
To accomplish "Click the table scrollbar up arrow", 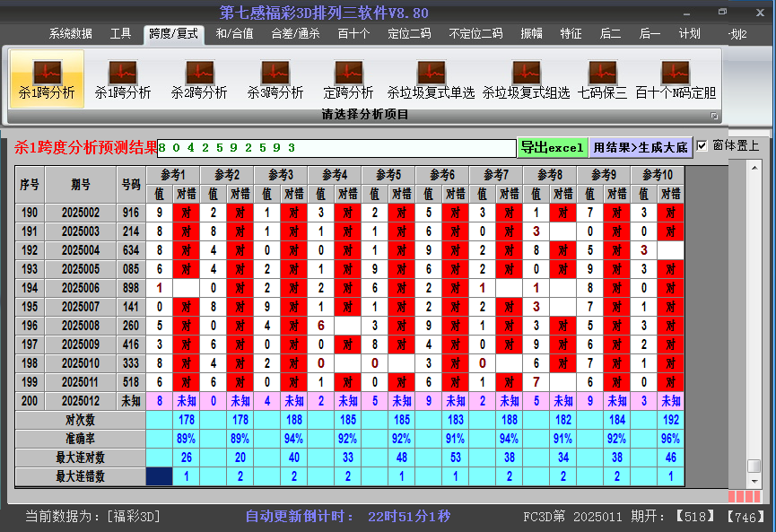I will (754, 169).
